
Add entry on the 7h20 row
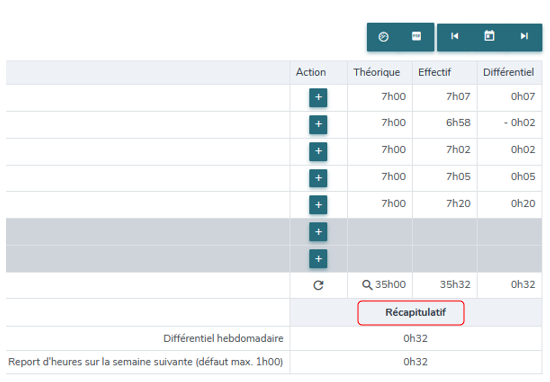point(318,205)
